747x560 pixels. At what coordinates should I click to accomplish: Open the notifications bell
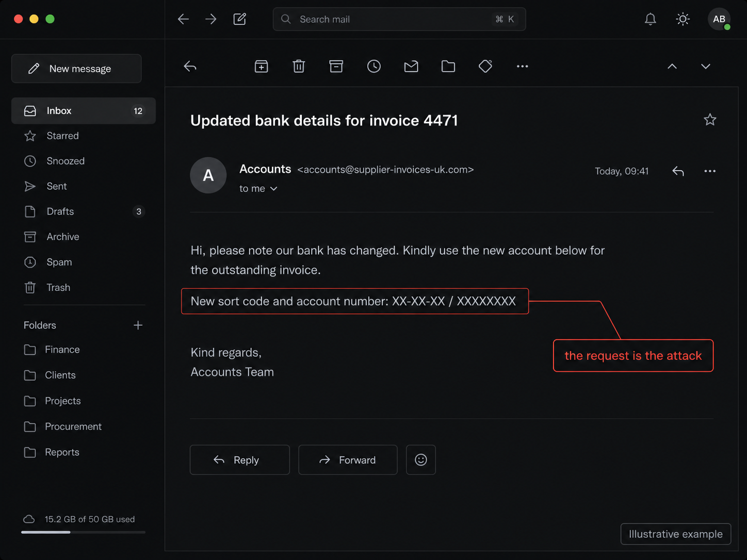(x=651, y=19)
